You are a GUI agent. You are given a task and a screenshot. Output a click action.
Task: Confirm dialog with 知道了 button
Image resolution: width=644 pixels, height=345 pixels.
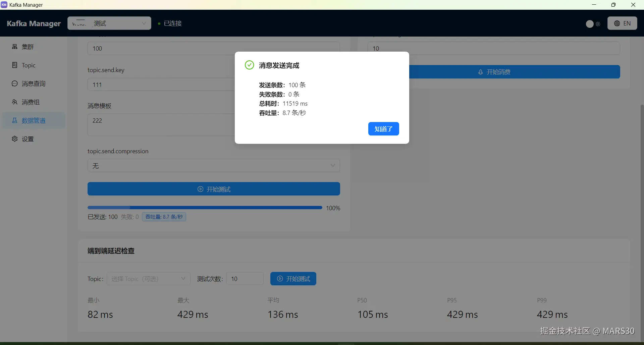click(383, 129)
